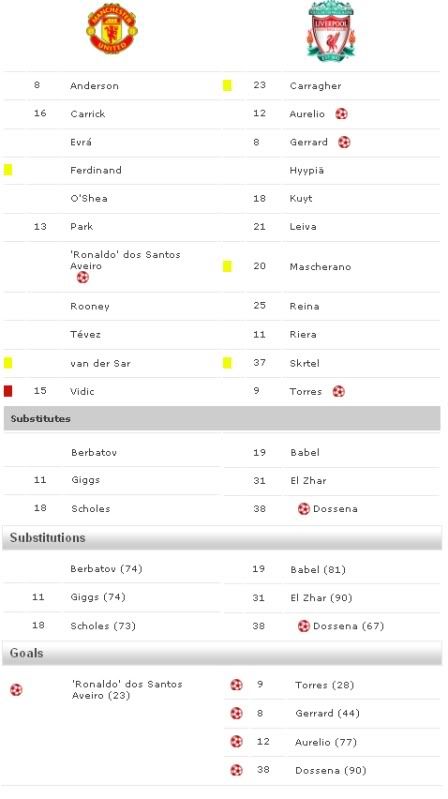Click the goal ball icon next to Torres in the lineup
The image size is (448, 799).
(338, 391)
